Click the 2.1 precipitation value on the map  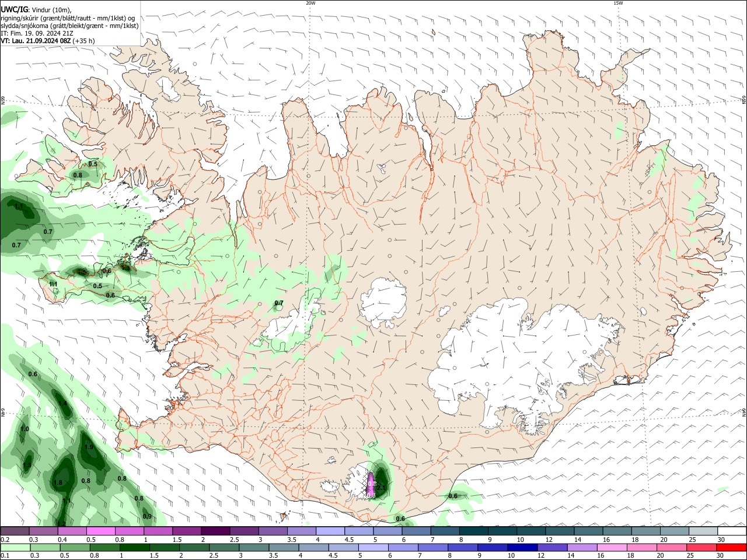[x=381, y=487]
